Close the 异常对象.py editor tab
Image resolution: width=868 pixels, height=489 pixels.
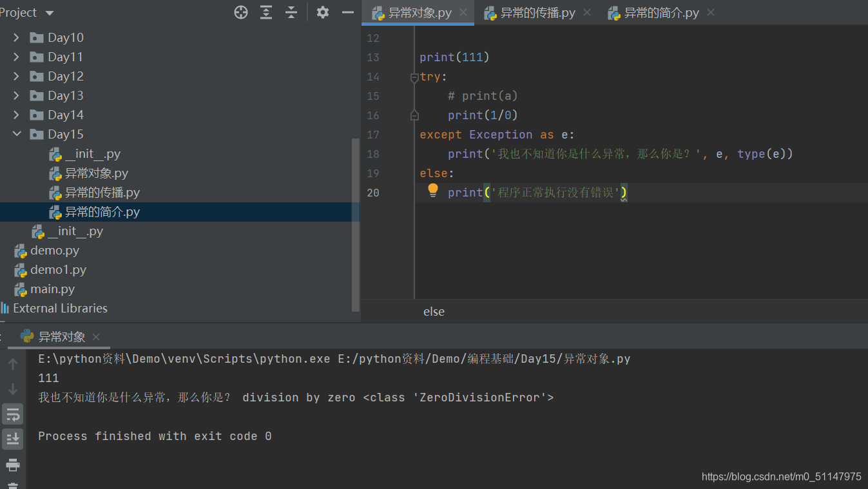click(x=463, y=13)
